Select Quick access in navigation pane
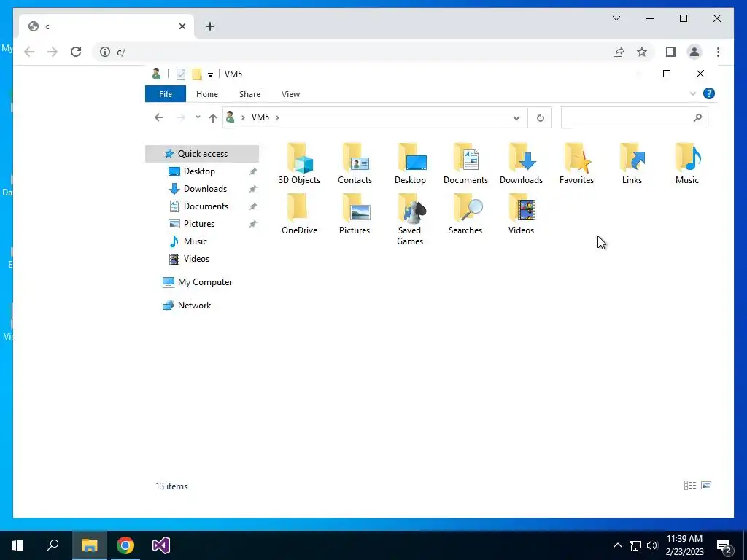This screenshot has height=560, width=747. tap(203, 153)
